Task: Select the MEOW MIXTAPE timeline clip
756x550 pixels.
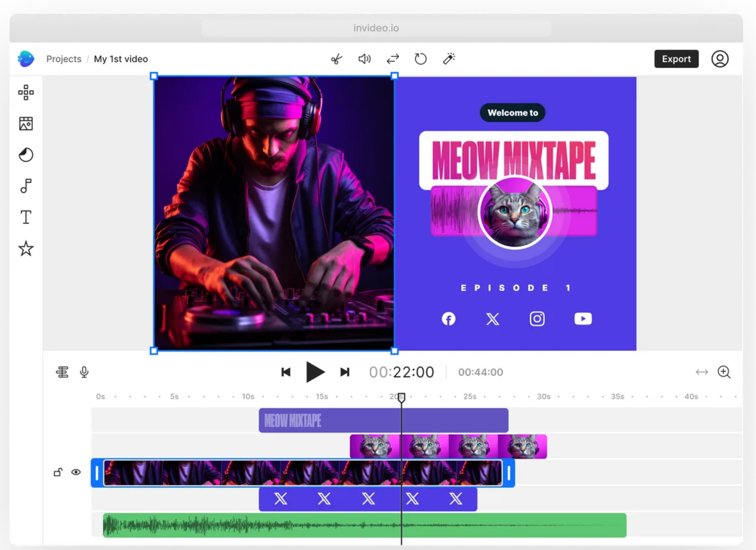Action: click(383, 420)
